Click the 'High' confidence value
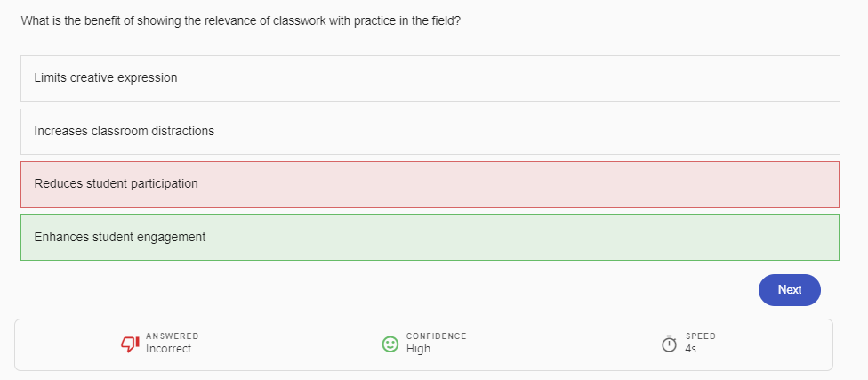868x380 pixels. tap(418, 349)
